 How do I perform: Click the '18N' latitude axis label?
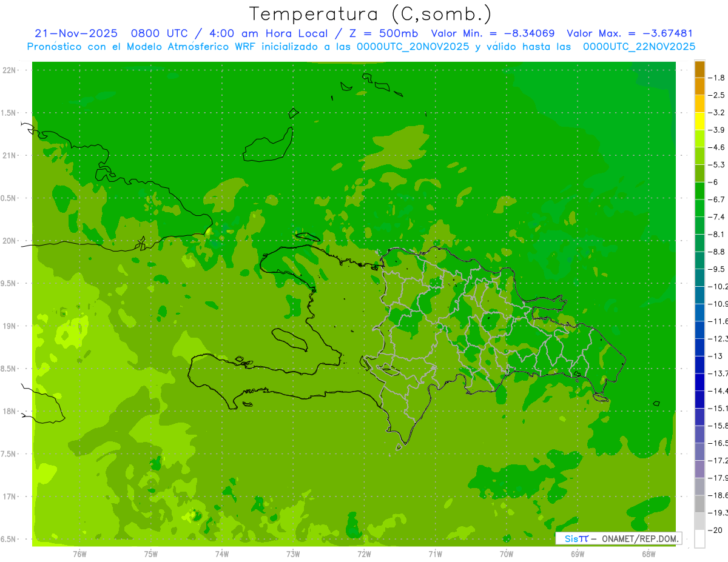click(8, 411)
